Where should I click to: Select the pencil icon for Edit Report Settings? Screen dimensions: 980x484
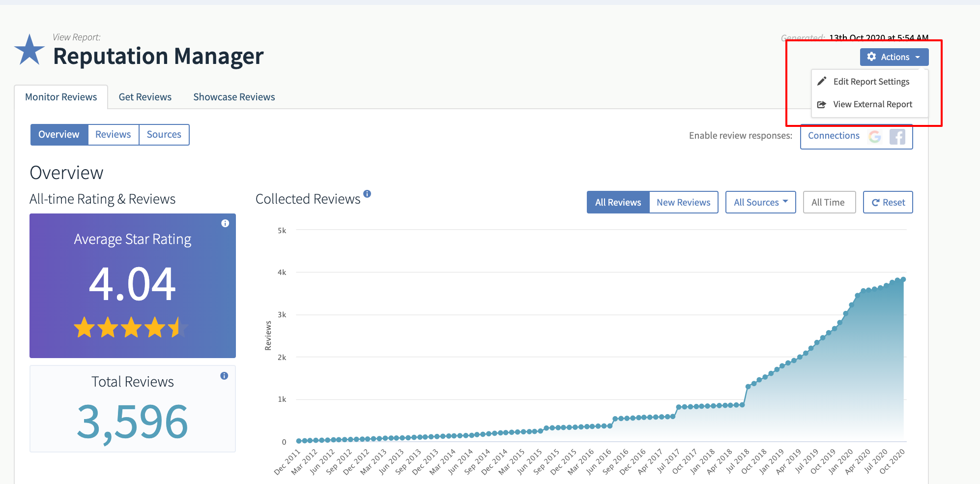click(822, 81)
